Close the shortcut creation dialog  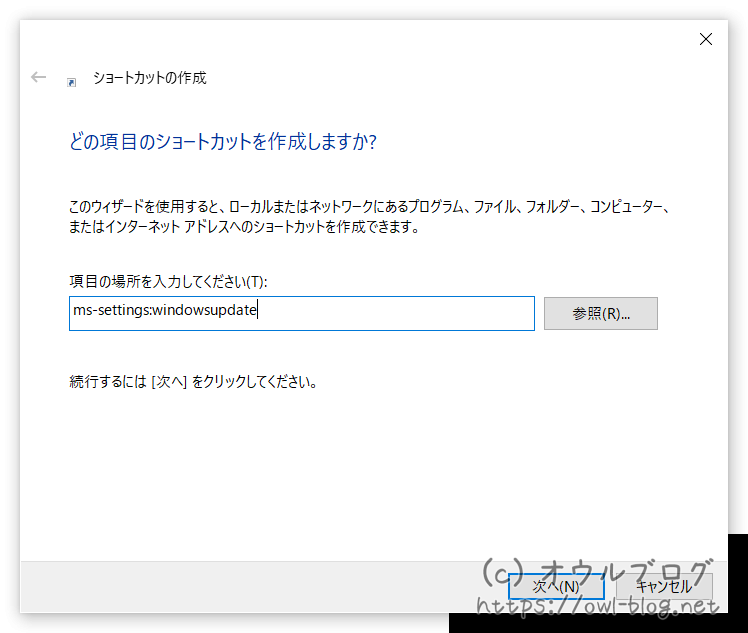coord(705,40)
